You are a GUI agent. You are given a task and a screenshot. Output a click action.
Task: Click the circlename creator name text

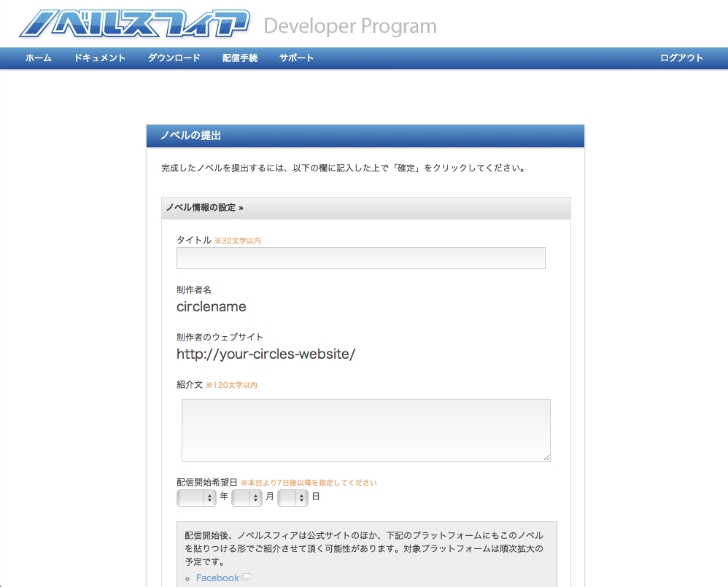(x=212, y=307)
